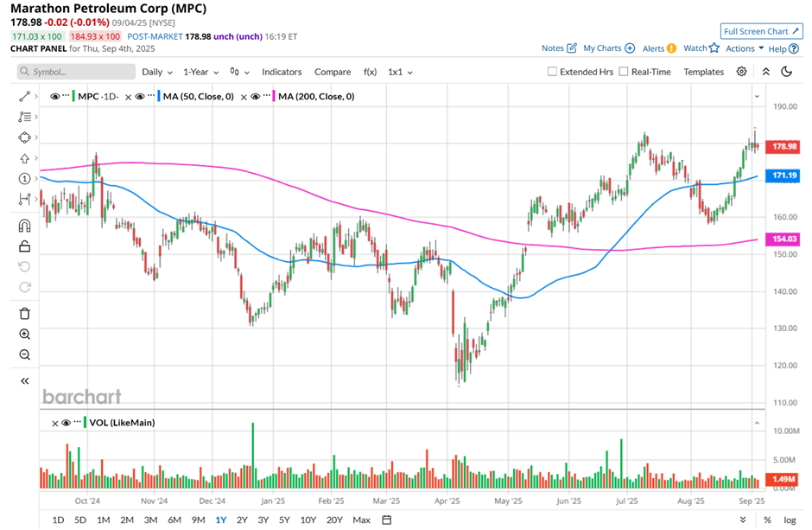The image size is (812, 530).
Task: Open options for MA (200, Close, 0)
Action: (x=266, y=96)
